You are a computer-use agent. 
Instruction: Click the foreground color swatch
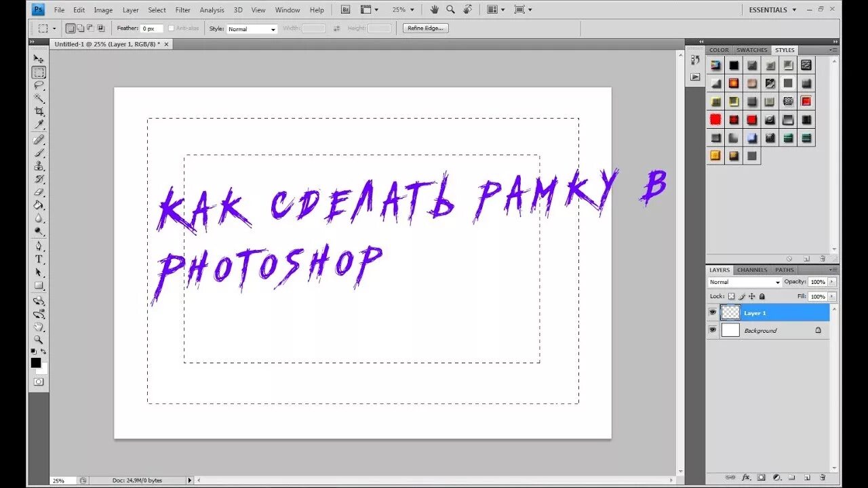click(x=36, y=363)
